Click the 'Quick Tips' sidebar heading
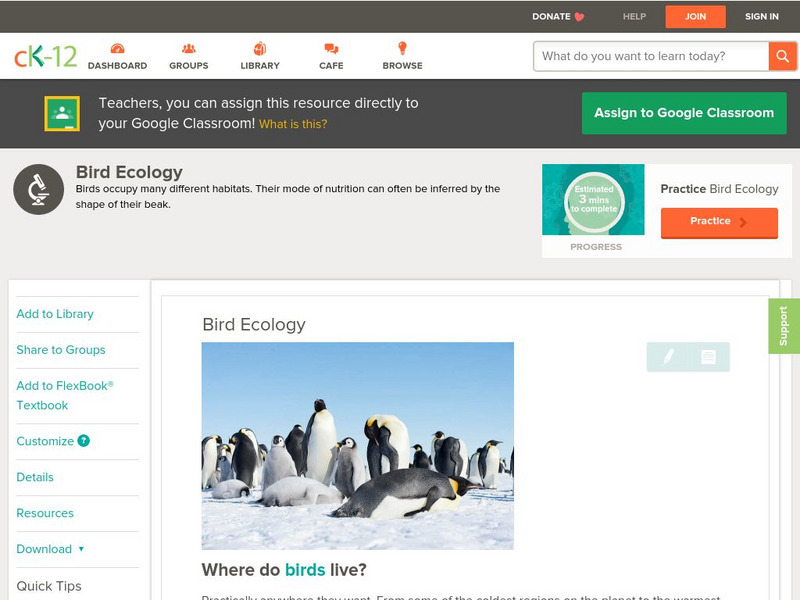 point(49,586)
